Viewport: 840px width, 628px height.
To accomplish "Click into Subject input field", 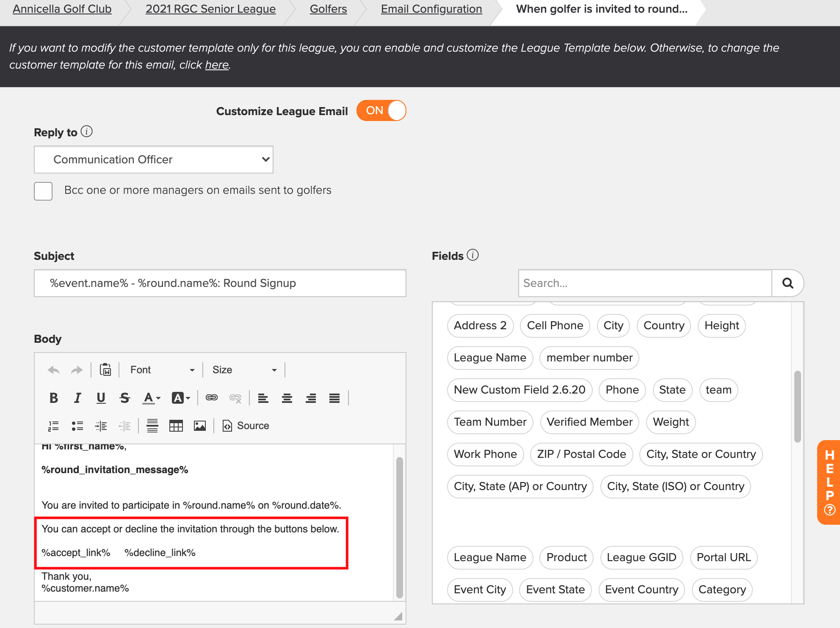I will point(220,283).
